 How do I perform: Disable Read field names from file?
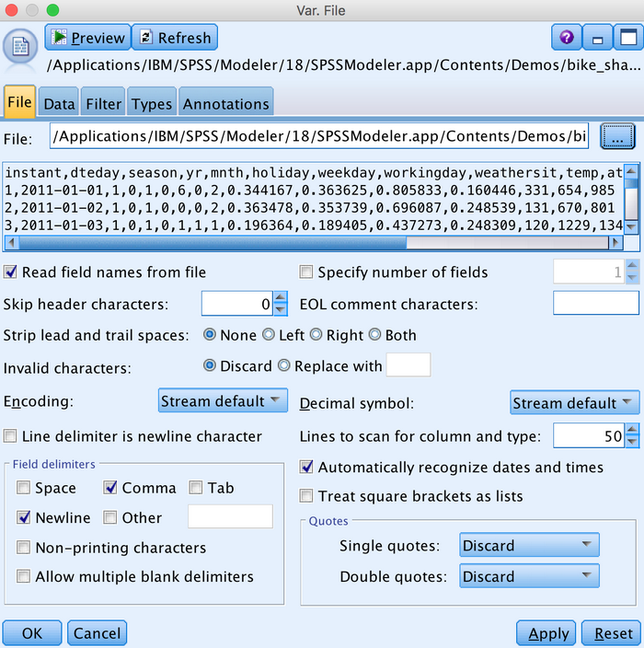[x=10, y=272]
